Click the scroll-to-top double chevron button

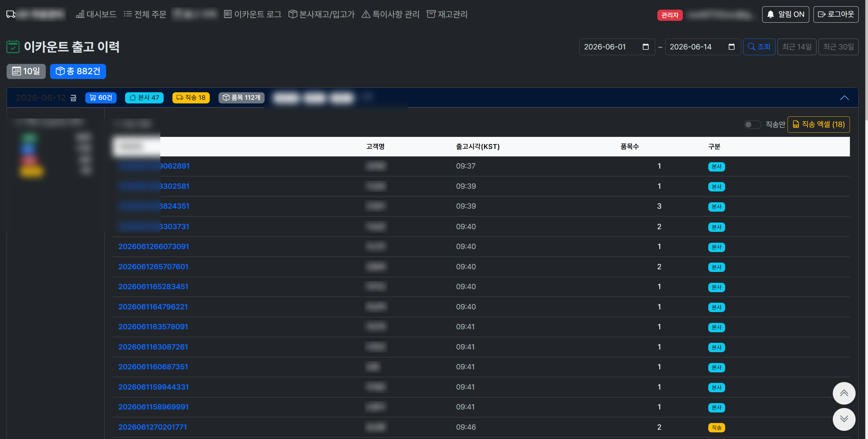coord(844,393)
